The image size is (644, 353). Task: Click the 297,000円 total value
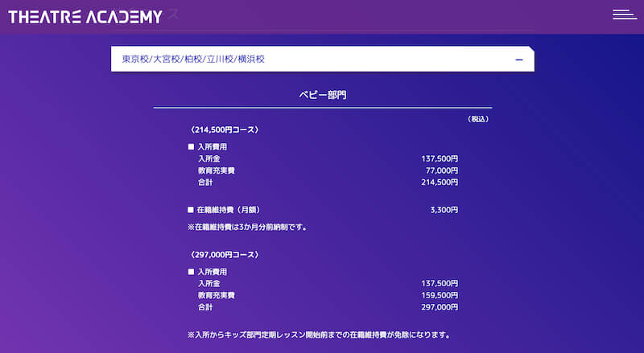click(x=440, y=307)
